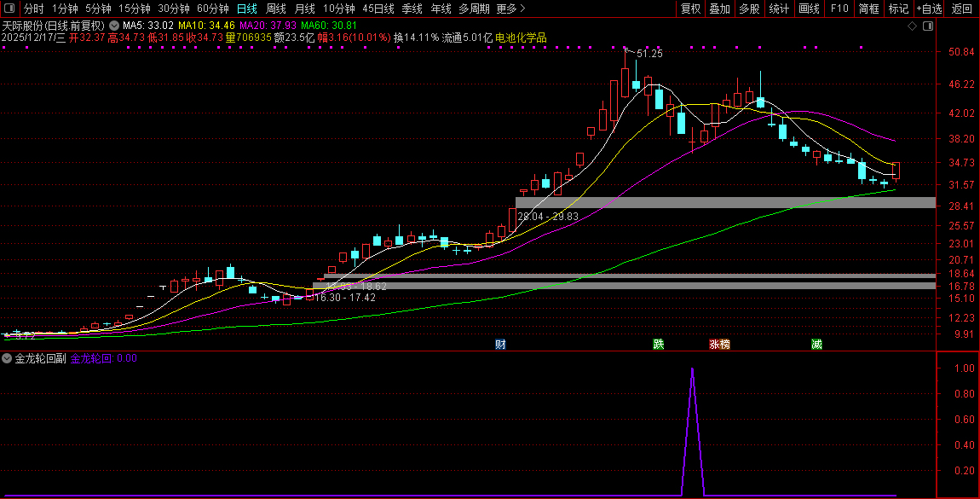Switch to 1分钟 period tab
This screenshot has height=499, width=980.
point(65,9)
